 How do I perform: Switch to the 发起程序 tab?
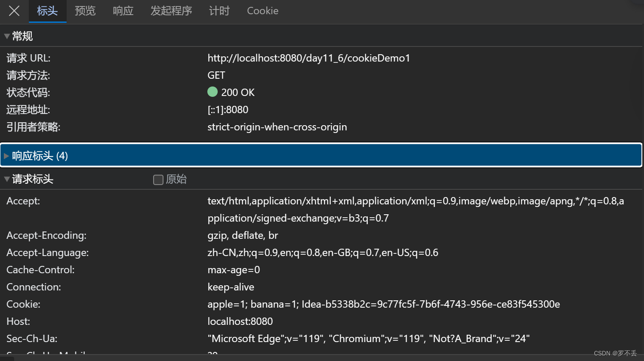(171, 11)
